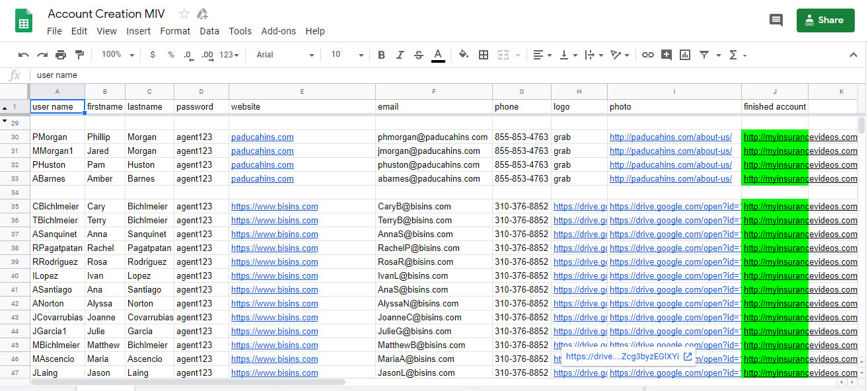Select cell A1 containing user name

point(57,106)
